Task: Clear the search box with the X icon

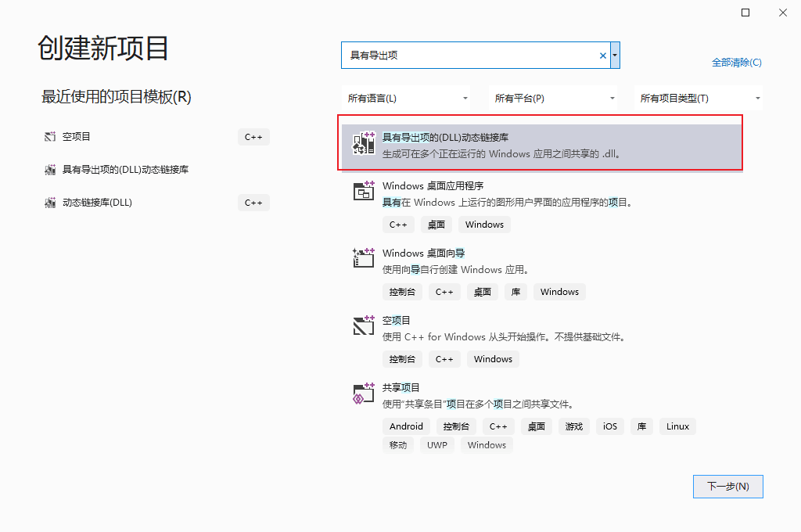Action: [602, 55]
